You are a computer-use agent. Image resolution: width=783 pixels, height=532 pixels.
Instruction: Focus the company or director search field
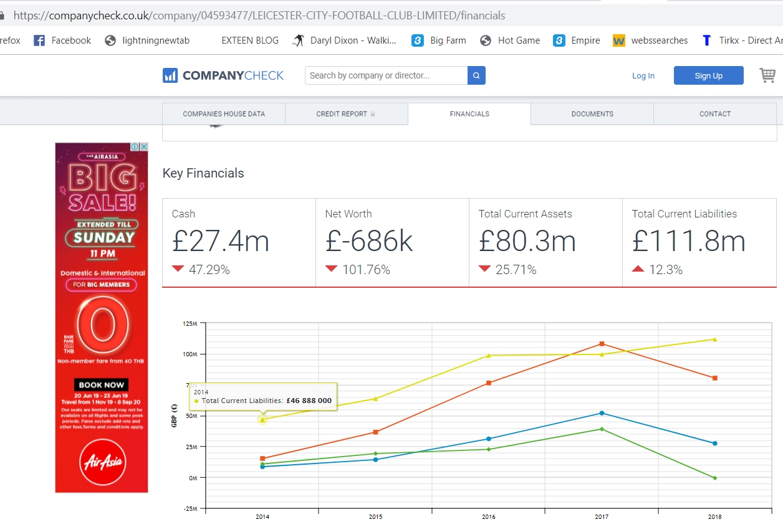click(x=386, y=75)
